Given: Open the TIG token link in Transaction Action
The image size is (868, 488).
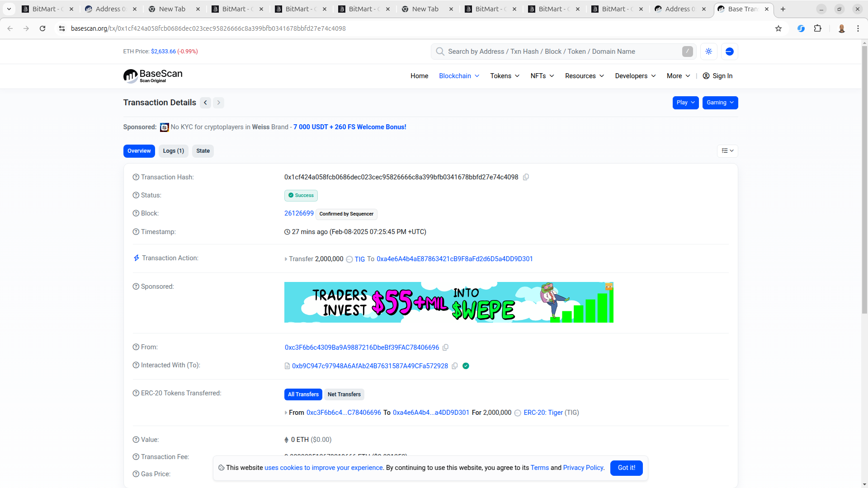Looking at the screenshot, I should click(x=360, y=259).
